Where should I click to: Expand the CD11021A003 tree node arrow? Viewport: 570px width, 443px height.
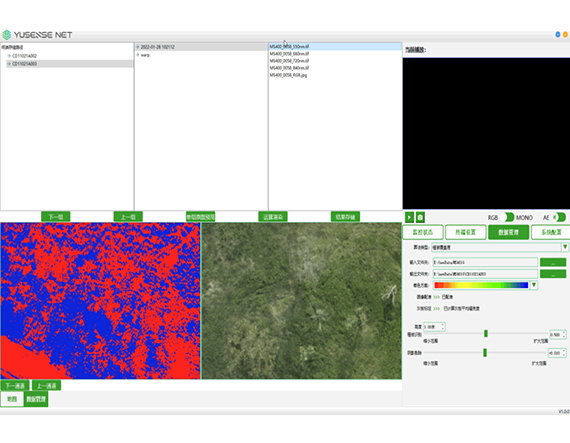(9, 64)
